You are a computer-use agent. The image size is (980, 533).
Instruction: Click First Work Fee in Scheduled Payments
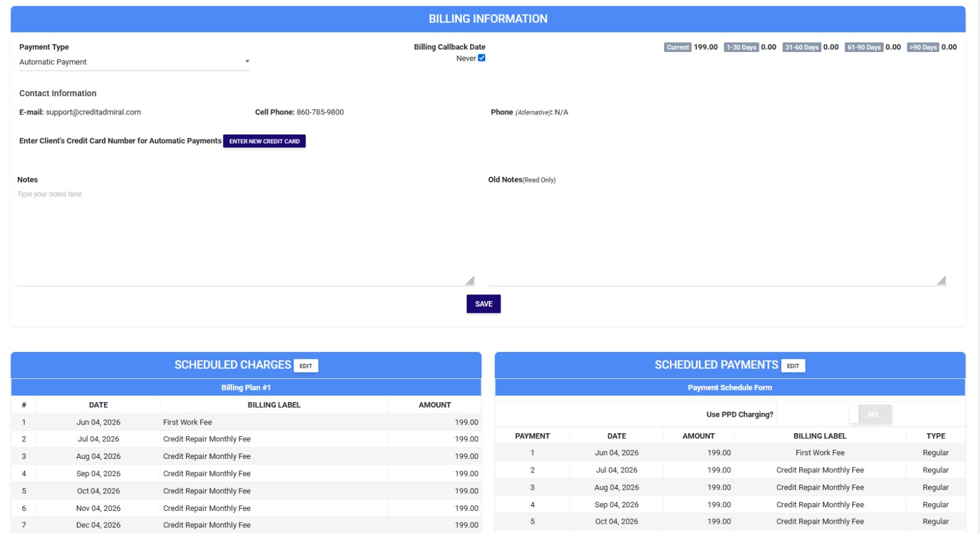pos(820,453)
